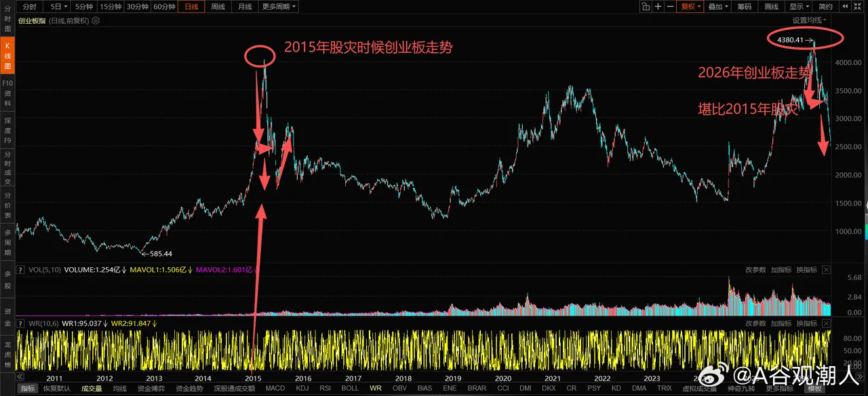This screenshot has height=396, width=868.
Task: Open the 叠加 overlay dropdown
Action: coord(718,6)
